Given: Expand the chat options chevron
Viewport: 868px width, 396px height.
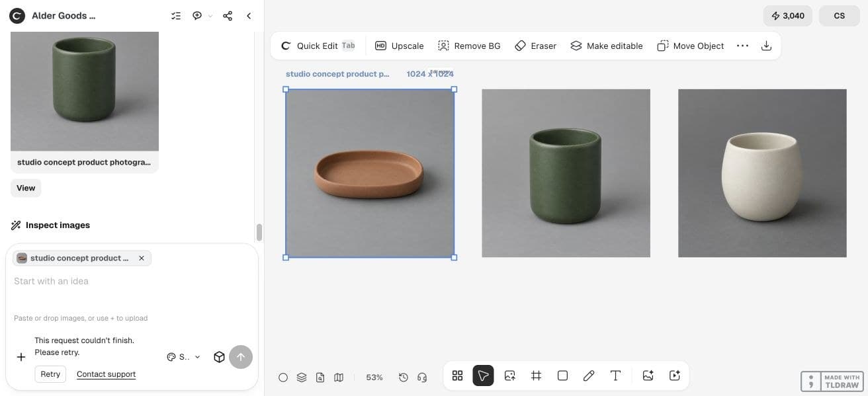Looking at the screenshot, I should tap(210, 16).
